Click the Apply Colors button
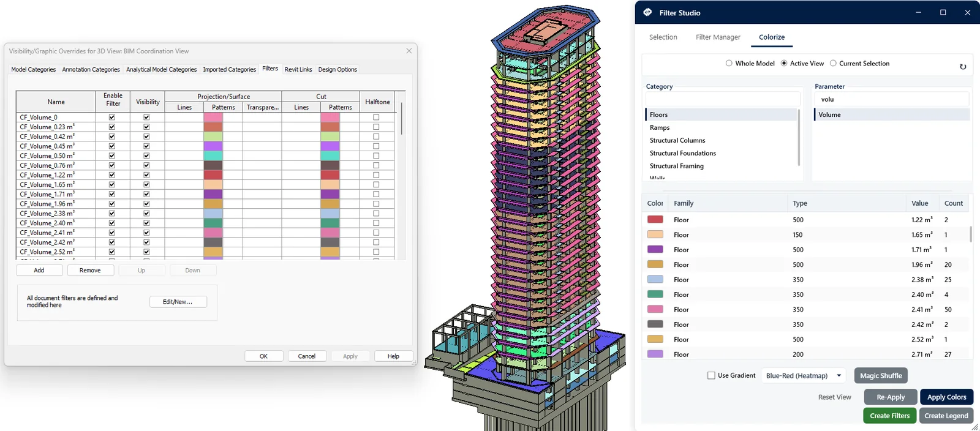The image size is (980, 431). point(946,397)
